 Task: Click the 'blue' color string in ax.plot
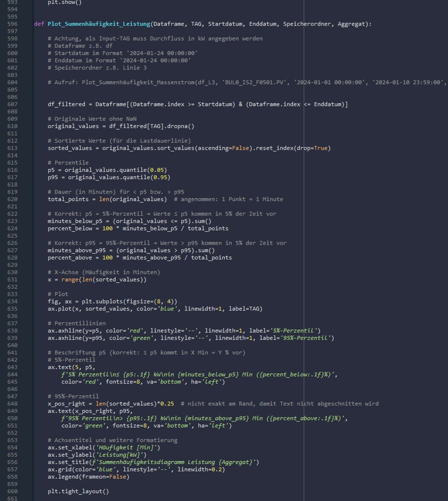167,309
